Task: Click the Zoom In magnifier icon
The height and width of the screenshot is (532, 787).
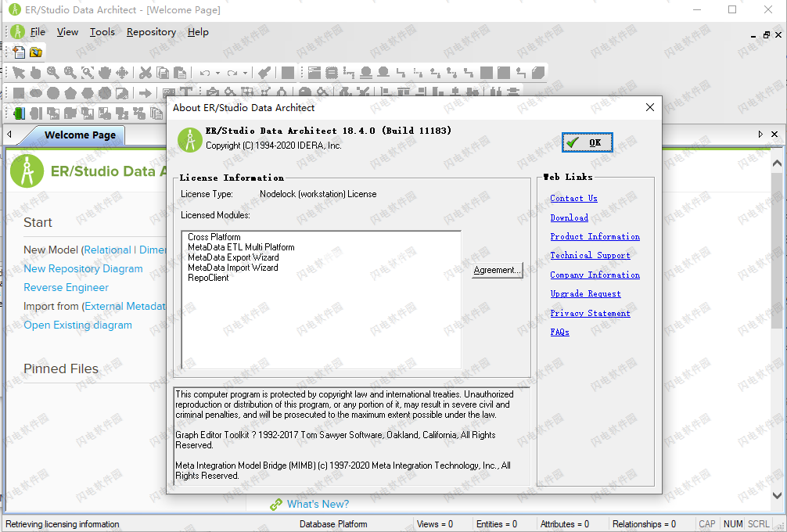Action: (53, 73)
